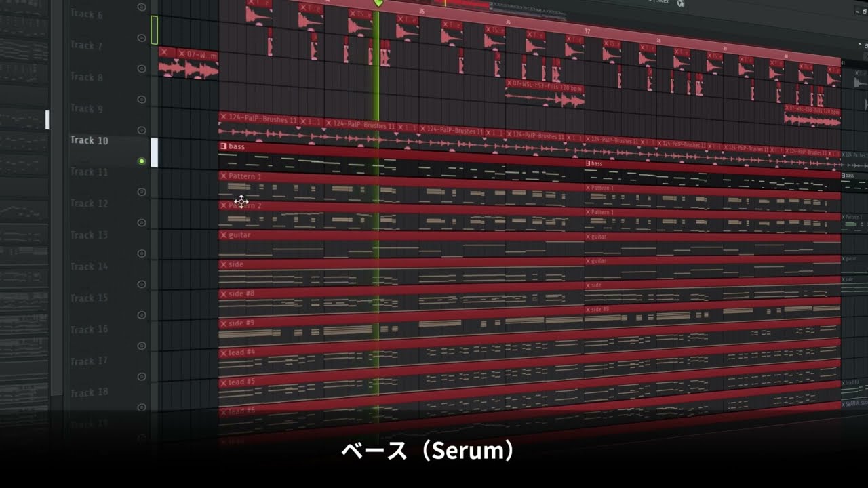Image resolution: width=868 pixels, height=488 pixels.
Task: Toggle the green mute switch of Track 10
Action: coord(142,161)
